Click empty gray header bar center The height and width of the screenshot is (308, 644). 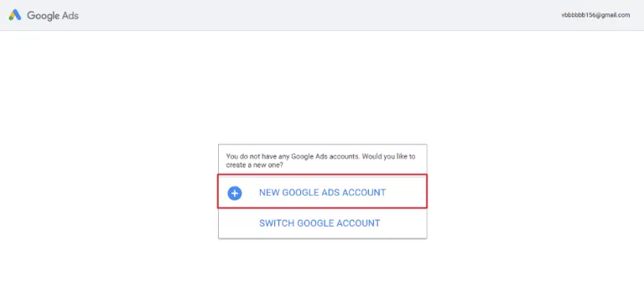tap(322, 15)
